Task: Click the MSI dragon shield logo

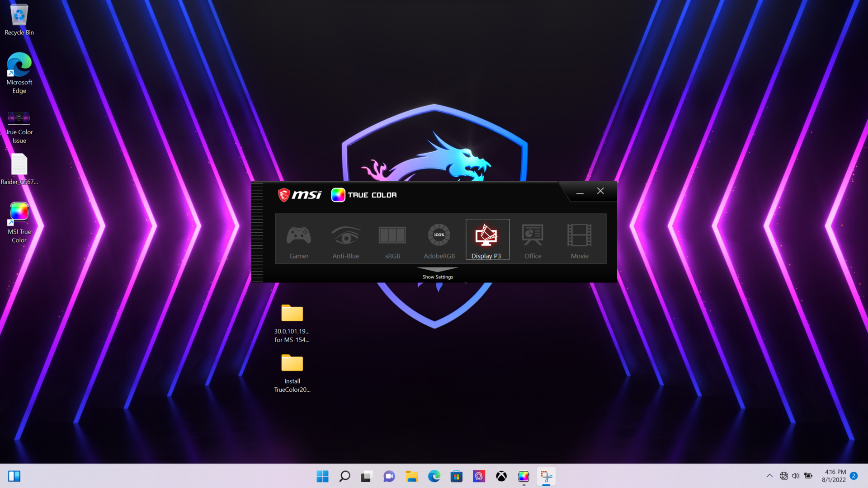Action: click(x=285, y=195)
